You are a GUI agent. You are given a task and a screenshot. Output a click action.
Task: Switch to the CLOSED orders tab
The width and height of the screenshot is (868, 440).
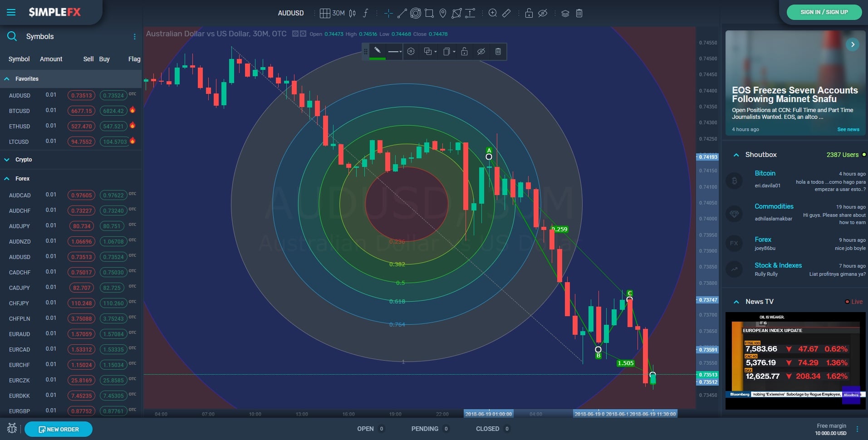click(487, 429)
